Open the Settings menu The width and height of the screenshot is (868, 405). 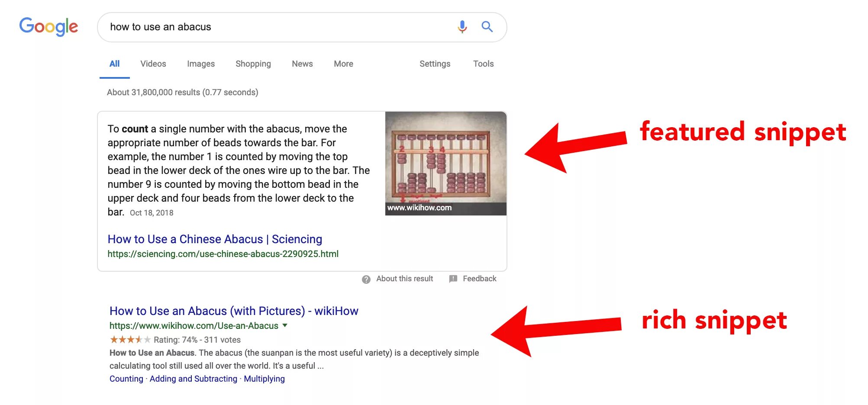435,64
